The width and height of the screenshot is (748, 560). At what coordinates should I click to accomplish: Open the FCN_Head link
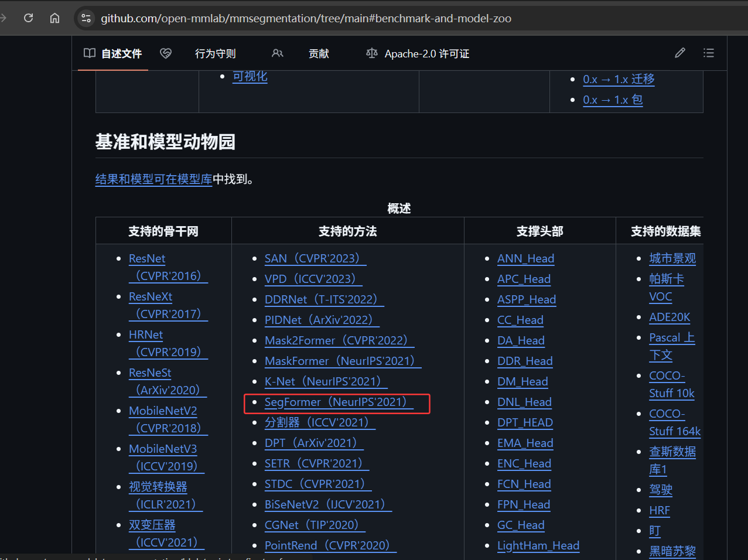[524, 484]
